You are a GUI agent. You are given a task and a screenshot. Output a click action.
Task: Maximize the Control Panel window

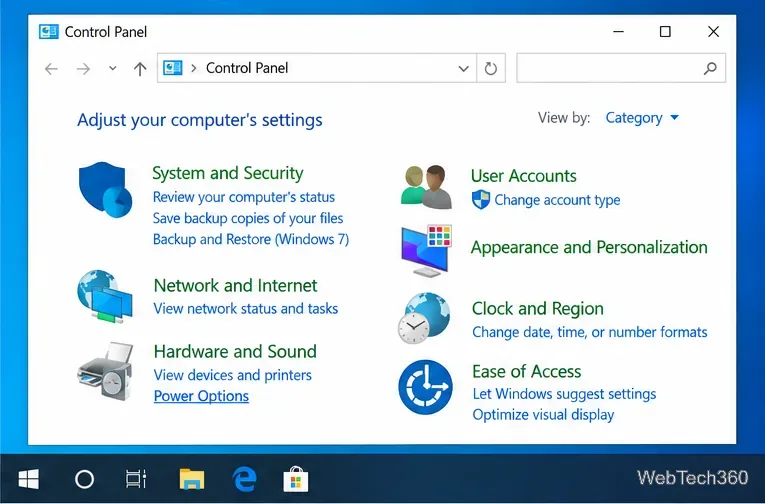tap(665, 32)
